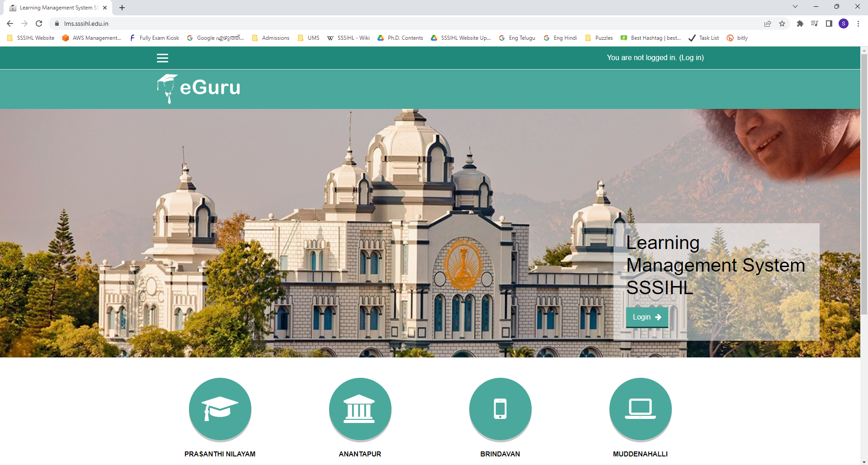Screen dimensions: 868x465
Task: Click the address bar URL lms.sssihl.edu.in
Action: (x=86, y=23)
